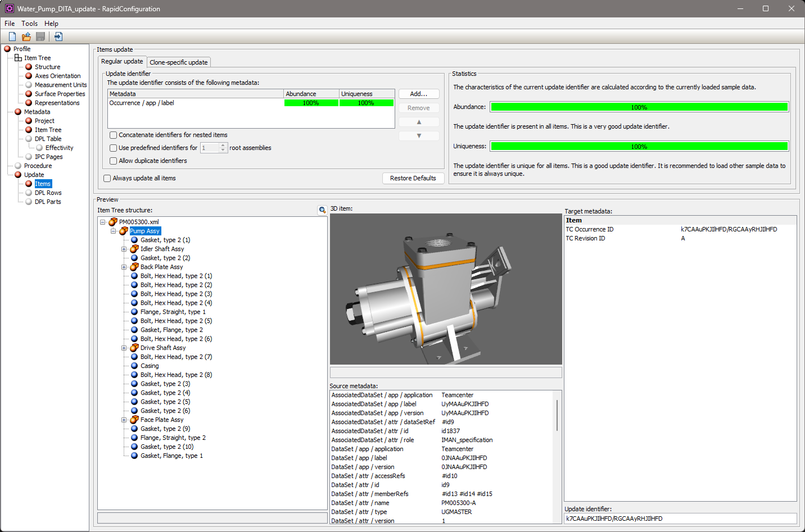Click the Import arrow document toolbar icon
Viewport: 805px width, 532px height.
click(x=58, y=37)
